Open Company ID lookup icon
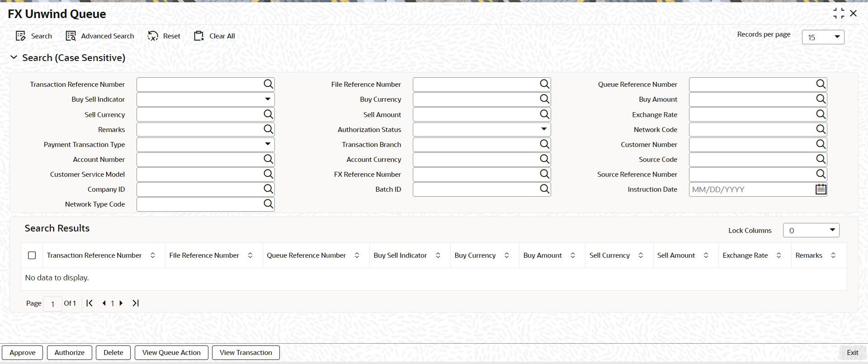Viewport: 868px width, 364px height. click(269, 189)
